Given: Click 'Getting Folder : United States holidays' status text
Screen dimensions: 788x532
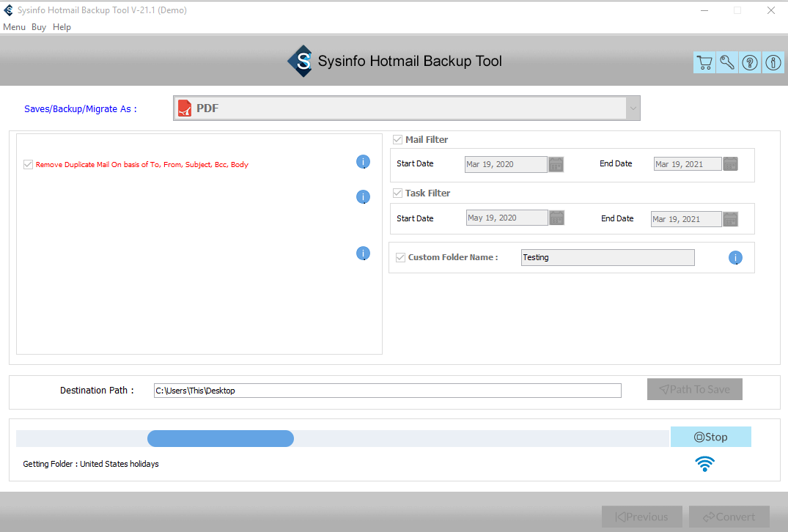Looking at the screenshot, I should tap(91, 464).
